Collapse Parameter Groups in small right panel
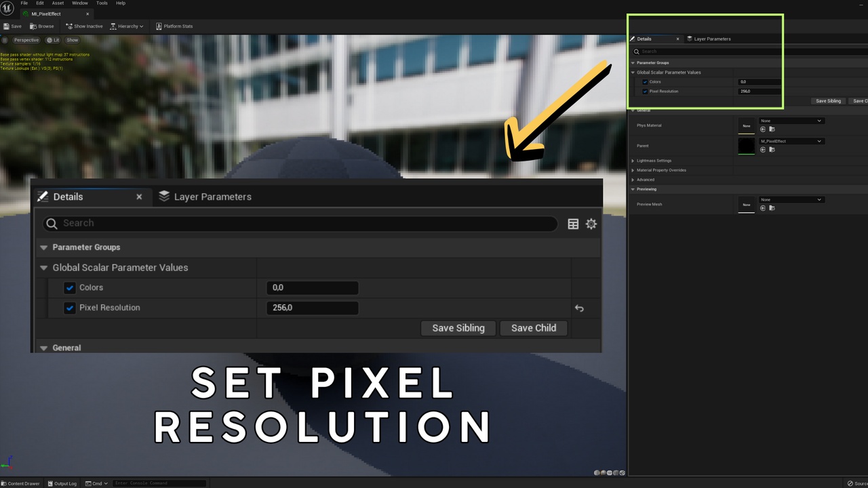The height and width of the screenshot is (488, 868). [633, 63]
